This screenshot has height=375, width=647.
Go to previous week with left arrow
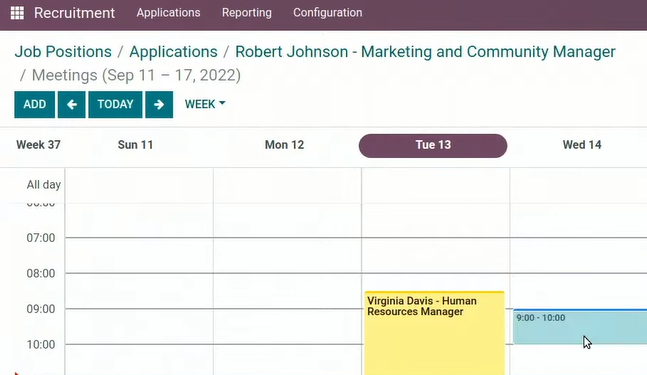pyautogui.click(x=71, y=104)
